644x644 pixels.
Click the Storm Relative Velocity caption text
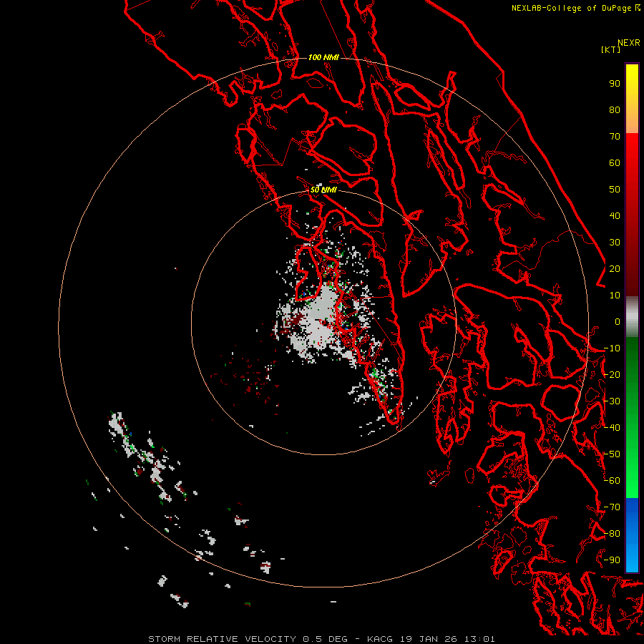[x=321, y=639]
